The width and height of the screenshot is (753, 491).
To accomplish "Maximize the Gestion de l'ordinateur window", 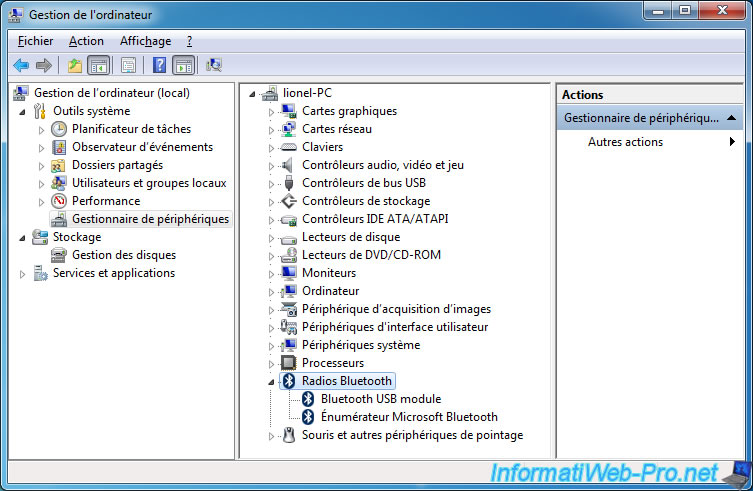I will pyautogui.click(x=685, y=11).
